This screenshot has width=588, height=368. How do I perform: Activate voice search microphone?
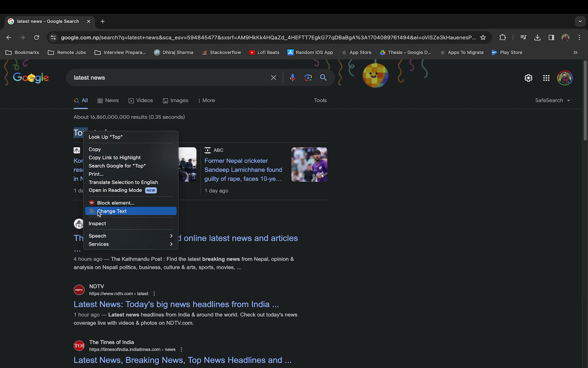[x=292, y=77]
